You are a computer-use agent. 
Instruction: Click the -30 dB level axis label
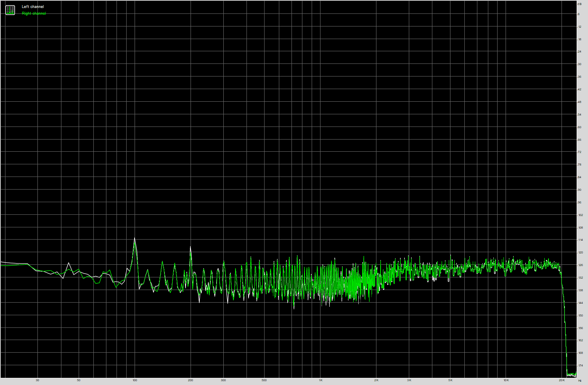click(x=580, y=64)
